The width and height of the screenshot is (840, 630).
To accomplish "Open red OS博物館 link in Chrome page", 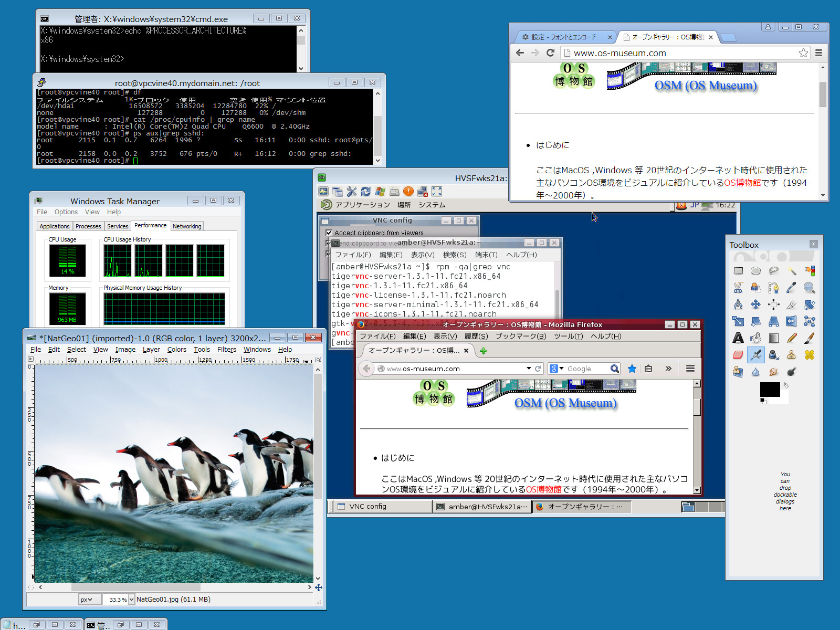I will click(x=742, y=183).
